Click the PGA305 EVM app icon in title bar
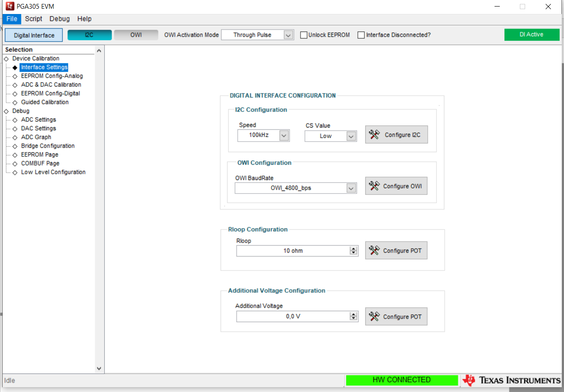 (10, 7)
